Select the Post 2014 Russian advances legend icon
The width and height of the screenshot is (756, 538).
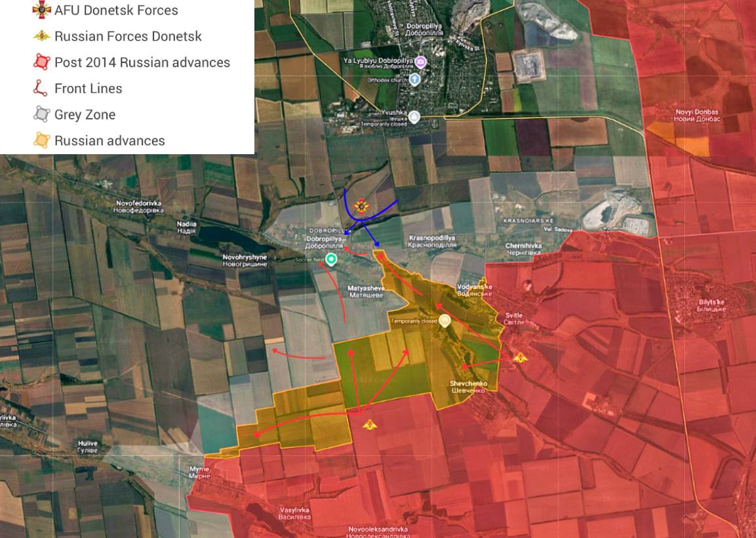(x=42, y=62)
